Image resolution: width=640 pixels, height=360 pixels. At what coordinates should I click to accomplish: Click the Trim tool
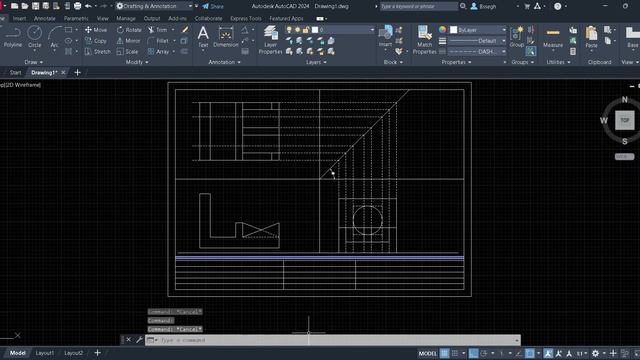tap(158, 30)
